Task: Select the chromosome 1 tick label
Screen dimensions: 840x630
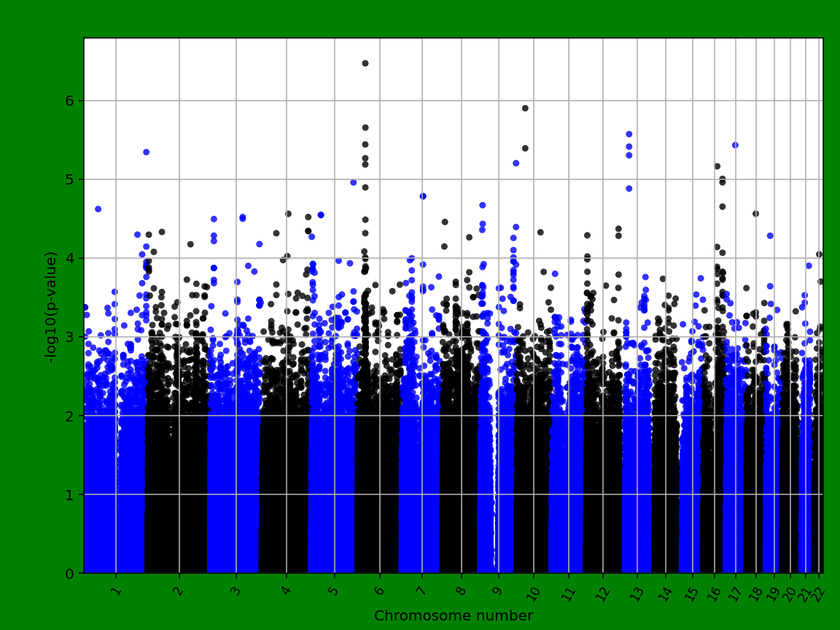Action: 115,584
